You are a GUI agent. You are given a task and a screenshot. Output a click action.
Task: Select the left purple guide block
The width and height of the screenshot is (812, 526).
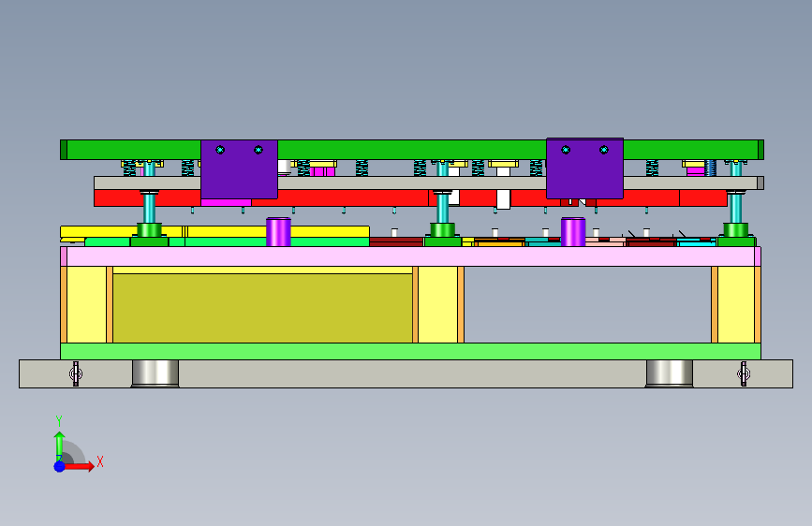tap(239, 169)
